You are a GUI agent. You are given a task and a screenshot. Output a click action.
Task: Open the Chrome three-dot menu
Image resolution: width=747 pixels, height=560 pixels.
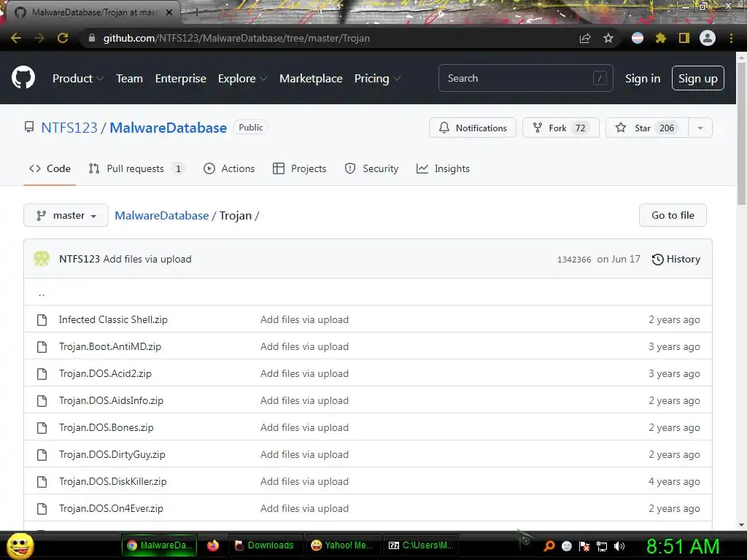(731, 38)
